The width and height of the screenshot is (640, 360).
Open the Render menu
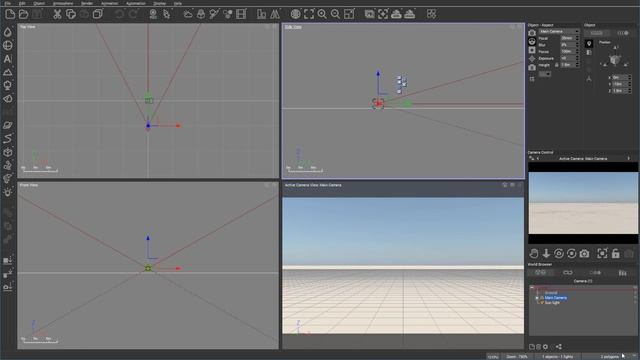pos(87,3)
